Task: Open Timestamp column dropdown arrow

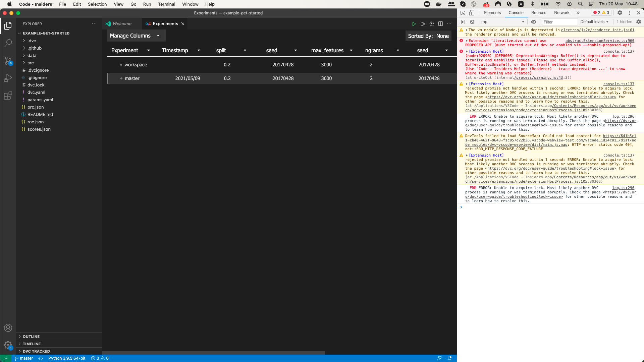Action: 199,50
